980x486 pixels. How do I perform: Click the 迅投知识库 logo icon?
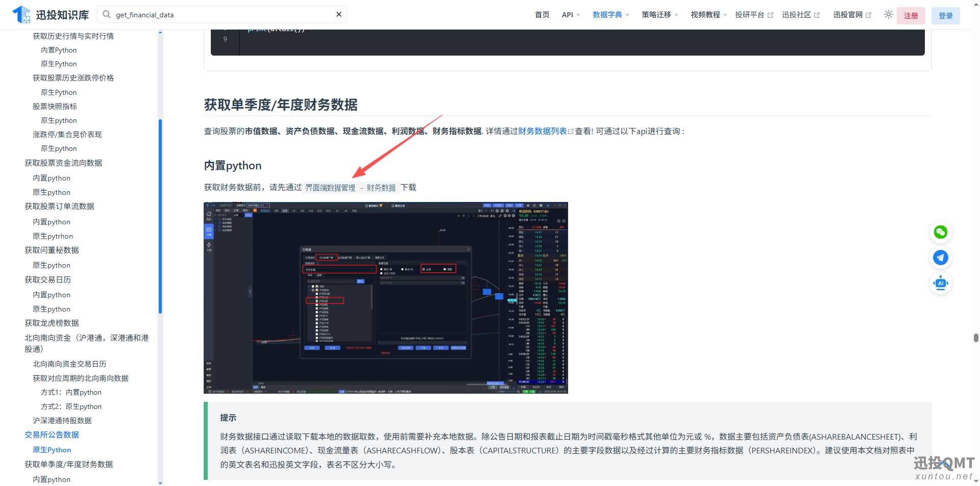(x=21, y=15)
